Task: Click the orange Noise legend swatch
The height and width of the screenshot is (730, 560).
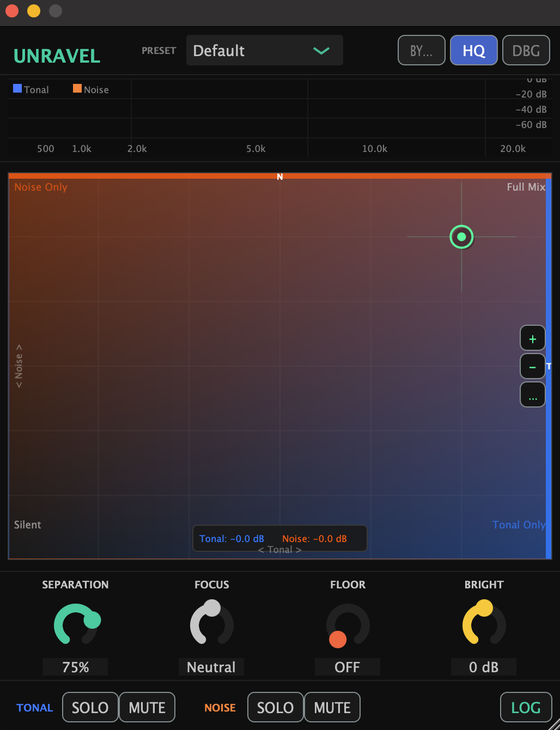Action: (x=77, y=88)
